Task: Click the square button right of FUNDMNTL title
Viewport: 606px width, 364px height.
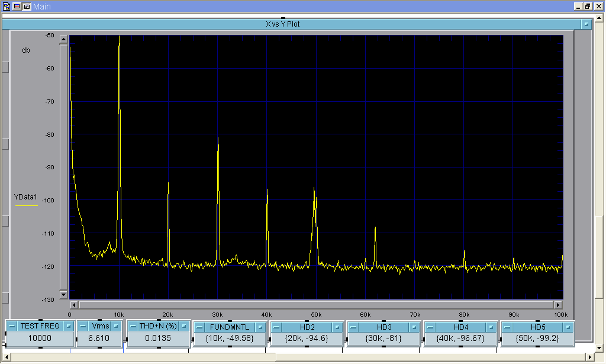Action: click(260, 327)
